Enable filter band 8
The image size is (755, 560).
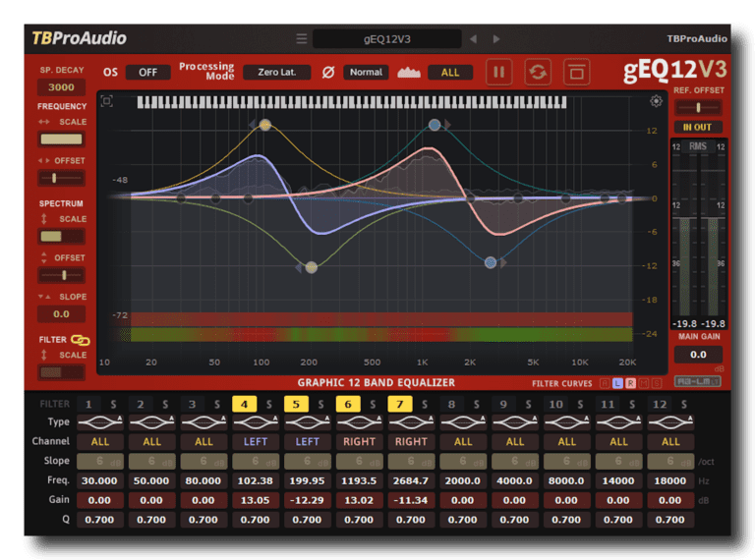pos(452,404)
